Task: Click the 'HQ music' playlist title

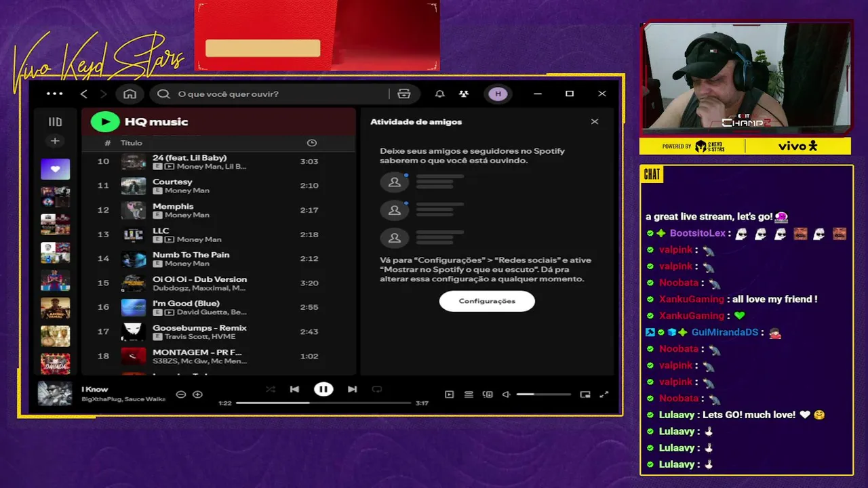Action: click(x=156, y=122)
